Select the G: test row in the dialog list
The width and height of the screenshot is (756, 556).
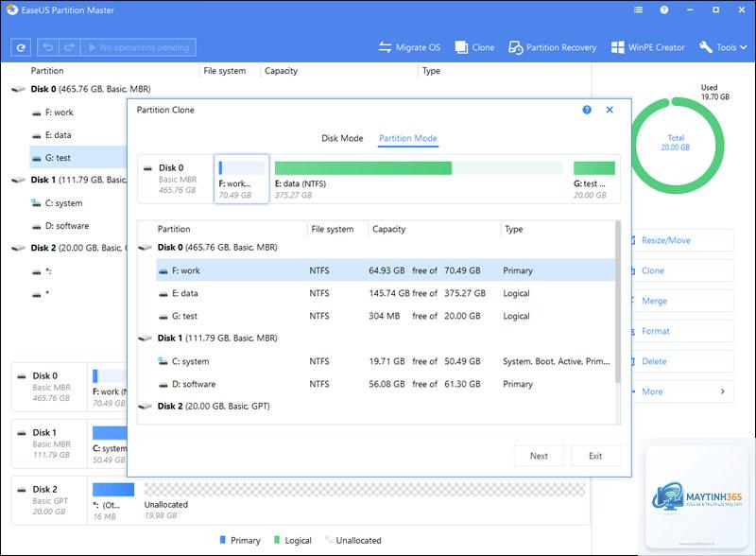(386, 316)
